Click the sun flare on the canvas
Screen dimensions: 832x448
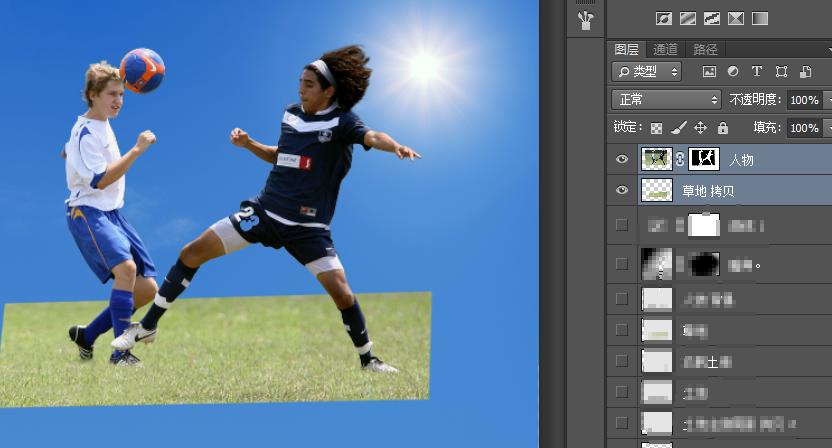pyautogui.click(x=425, y=66)
